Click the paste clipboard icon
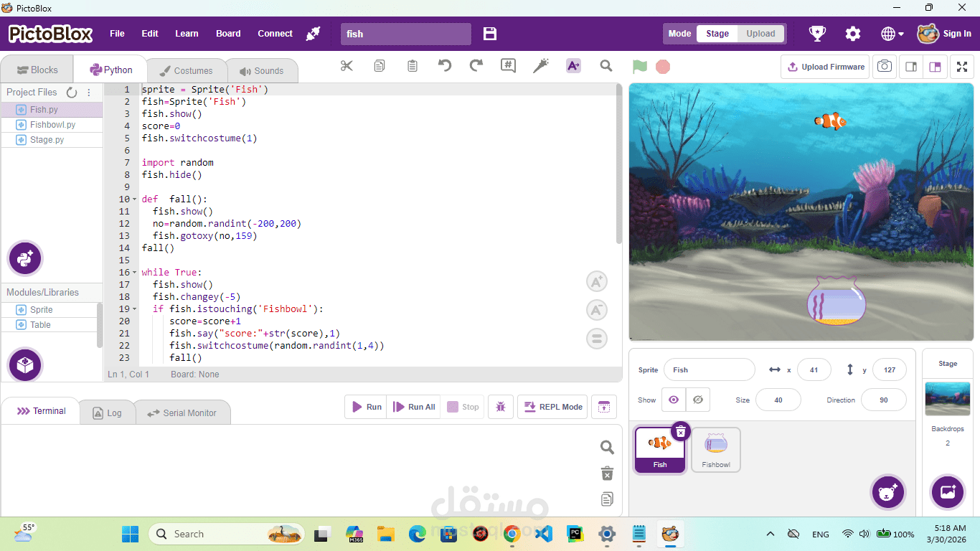The height and width of the screenshot is (551, 980). 413,66
